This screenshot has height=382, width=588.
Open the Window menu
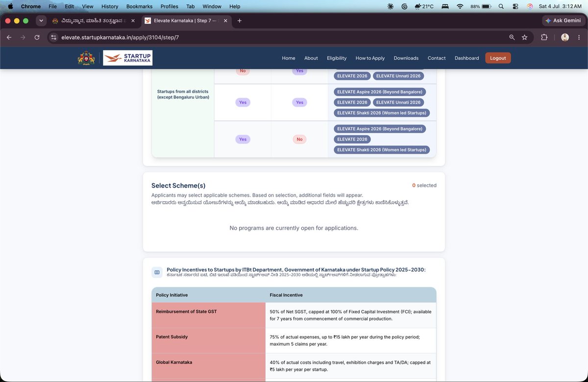pos(212,6)
